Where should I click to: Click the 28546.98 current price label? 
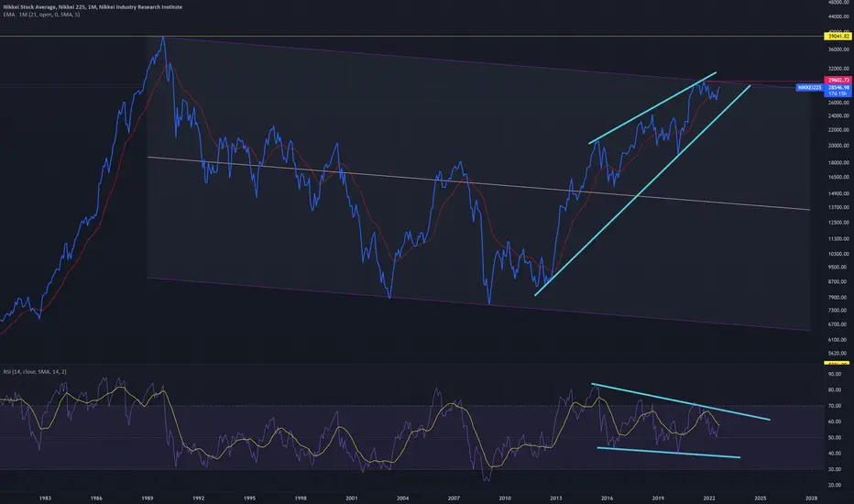point(838,87)
